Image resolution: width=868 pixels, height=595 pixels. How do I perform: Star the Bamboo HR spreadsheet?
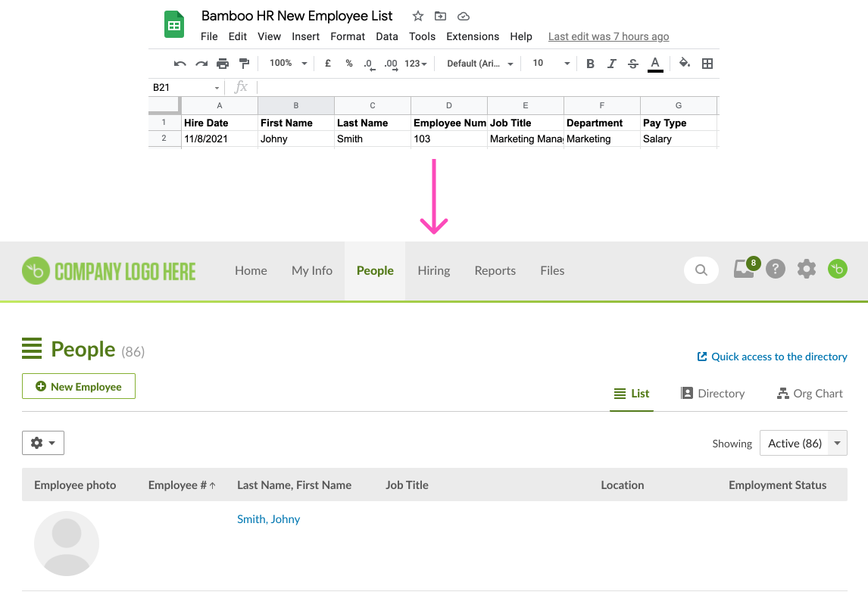[x=418, y=16]
